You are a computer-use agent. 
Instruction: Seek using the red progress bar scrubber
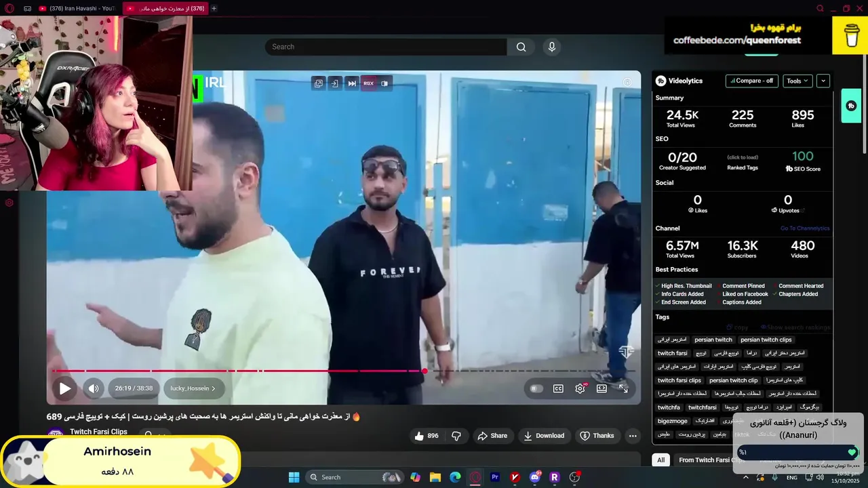[x=425, y=371]
